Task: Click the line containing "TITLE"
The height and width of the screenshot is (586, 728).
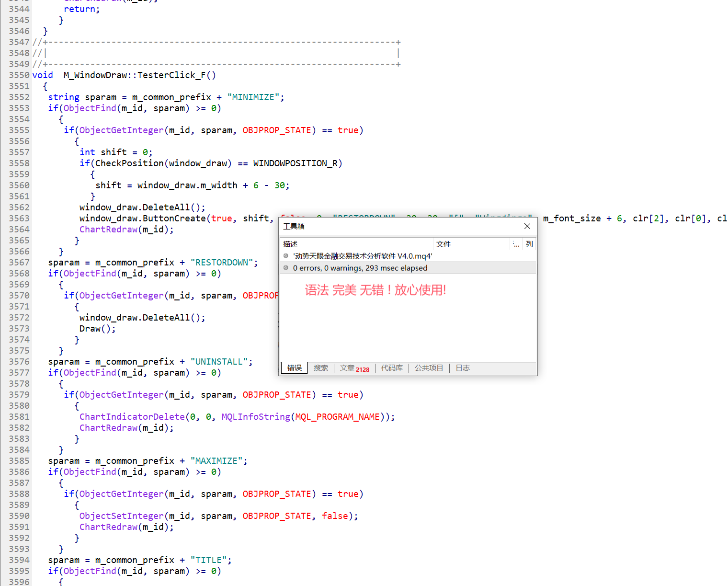Action: pos(140,560)
